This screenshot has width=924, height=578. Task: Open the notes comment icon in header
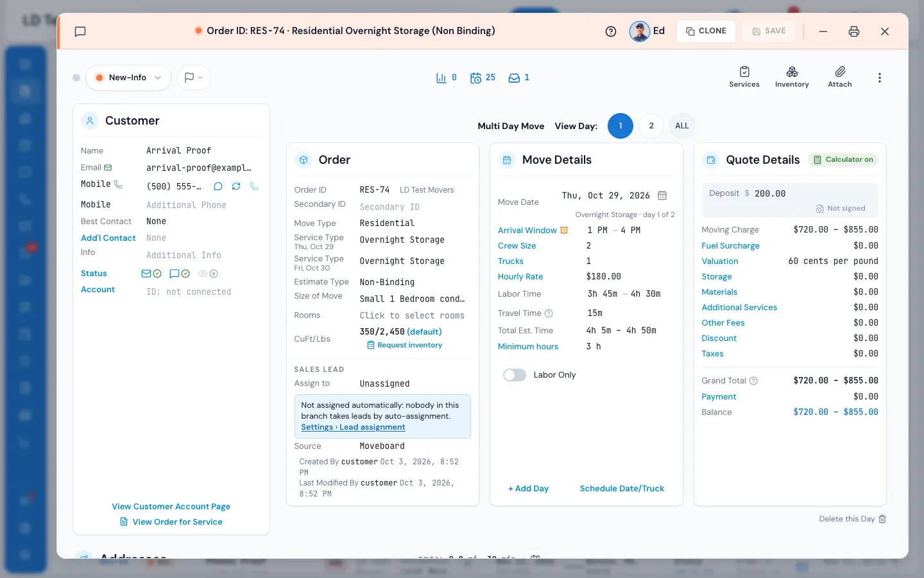pyautogui.click(x=80, y=31)
